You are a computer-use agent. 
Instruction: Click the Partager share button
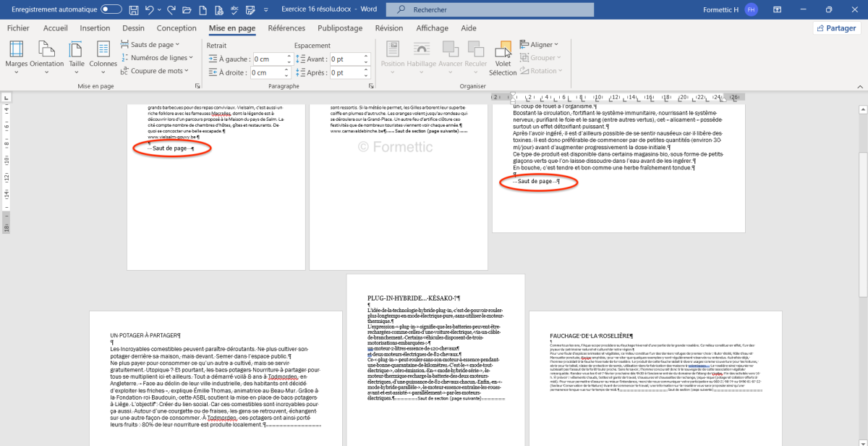[x=838, y=28]
